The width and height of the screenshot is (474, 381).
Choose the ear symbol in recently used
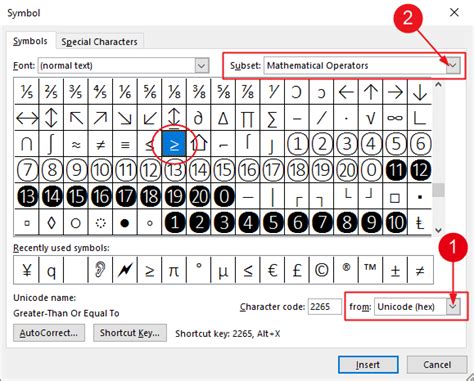tap(100, 270)
